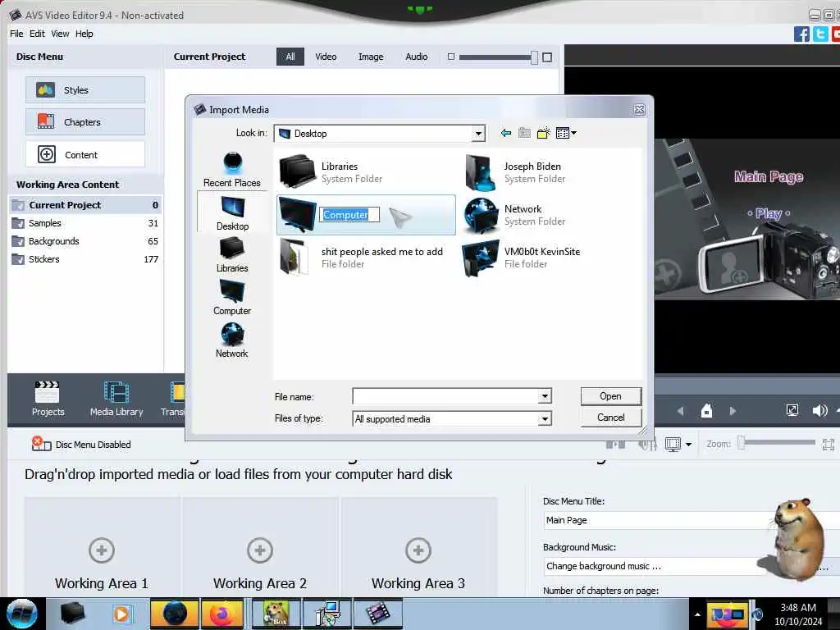Select Libraries in the places bar
This screenshot has width=840, height=630.
pyautogui.click(x=232, y=255)
